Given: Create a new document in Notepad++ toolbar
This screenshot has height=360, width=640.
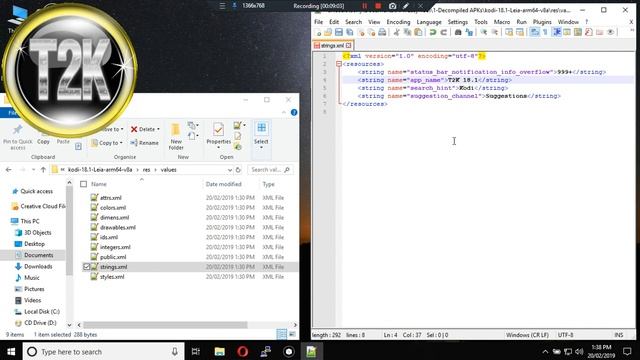Looking at the screenshot, I should pyautogui.click(x=318, y=33).
